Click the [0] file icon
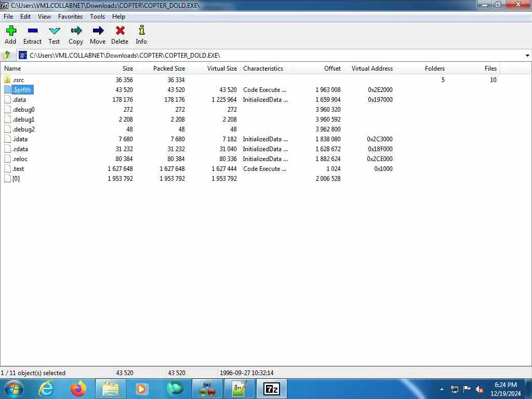The image size is (532, 399). tap(7, 179)
